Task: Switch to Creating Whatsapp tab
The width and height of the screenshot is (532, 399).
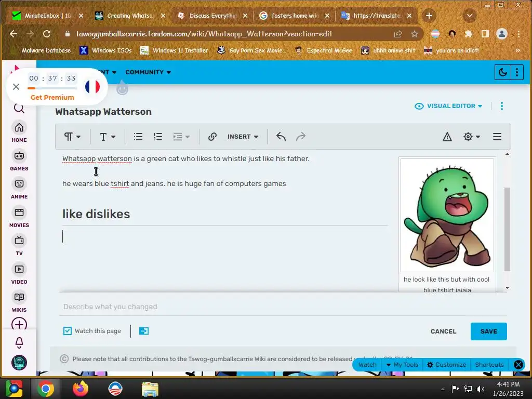Action: (130, 16)
